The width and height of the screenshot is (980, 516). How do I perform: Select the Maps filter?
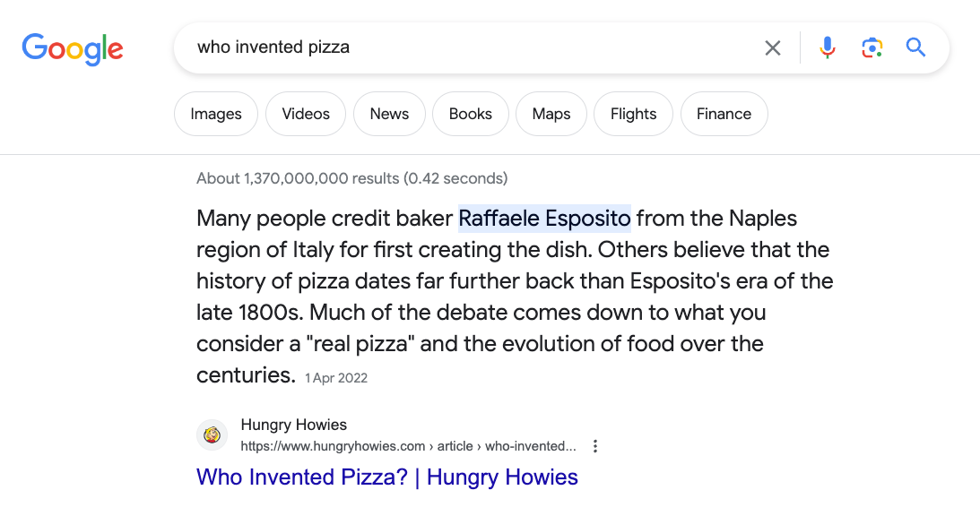click(x=551, y=114)
